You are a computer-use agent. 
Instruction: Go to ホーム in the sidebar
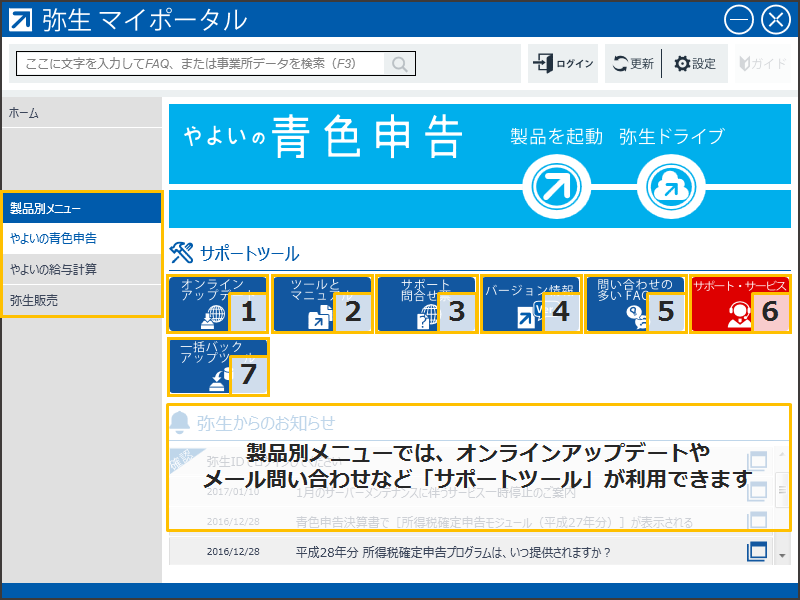[x=82, y=113]
